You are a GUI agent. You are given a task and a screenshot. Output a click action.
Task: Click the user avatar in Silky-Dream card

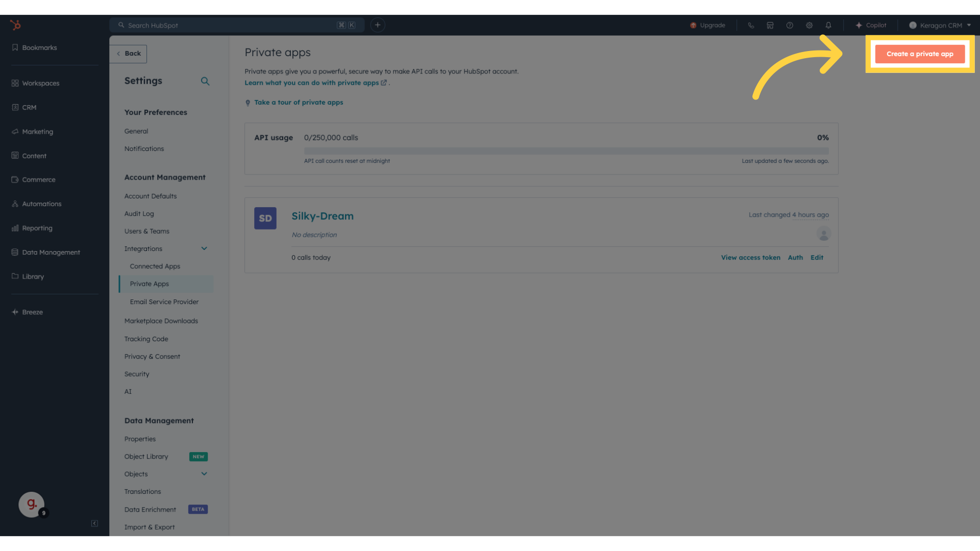point(823,234)
